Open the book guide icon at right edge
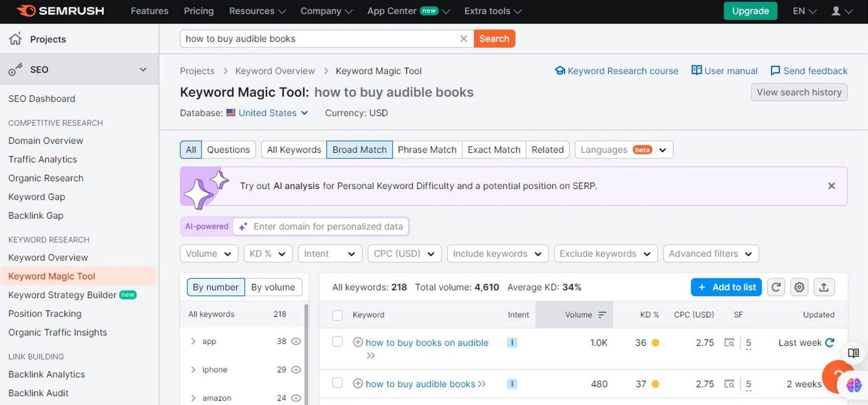 click(x=854, y=353)
